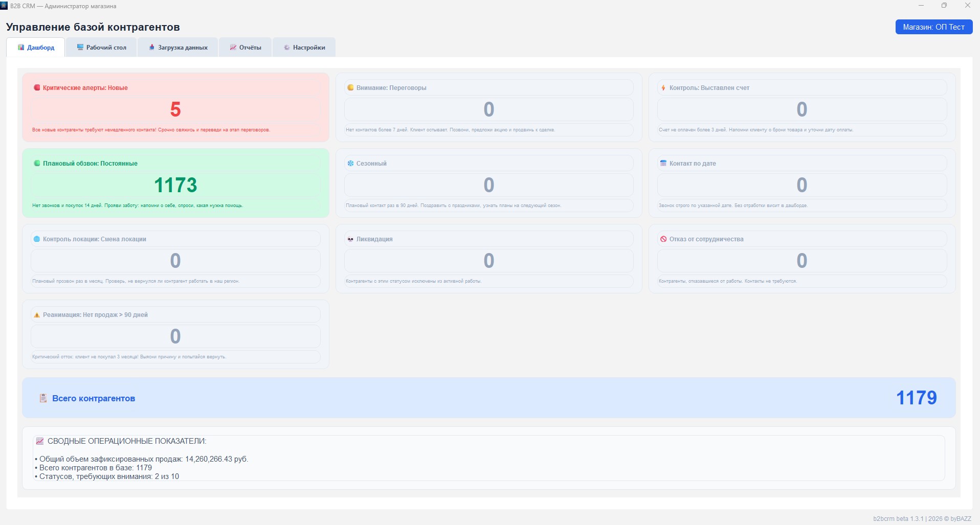980x525 pixels.
Task: Click the red circle icon in Критические алерты
Action: point(37,87)
